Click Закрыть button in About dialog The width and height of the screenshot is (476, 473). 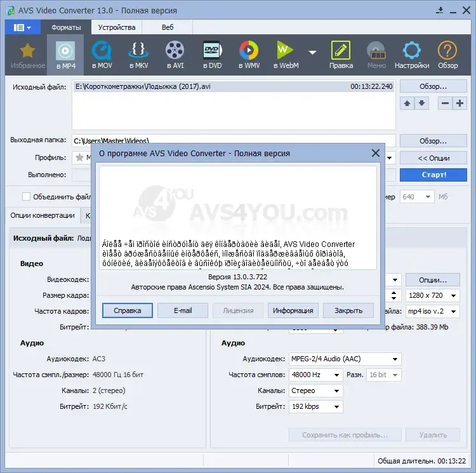coord(348,310)
